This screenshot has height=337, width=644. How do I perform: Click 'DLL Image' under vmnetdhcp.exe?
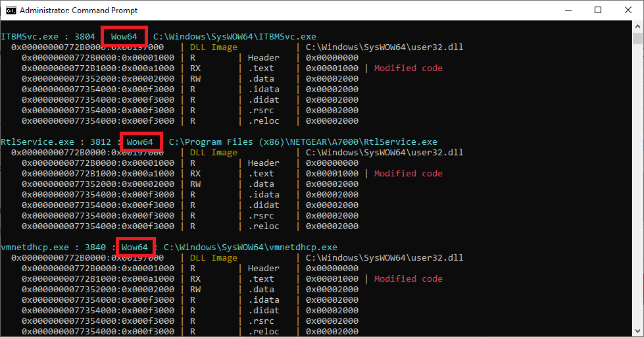click(214, 257)
